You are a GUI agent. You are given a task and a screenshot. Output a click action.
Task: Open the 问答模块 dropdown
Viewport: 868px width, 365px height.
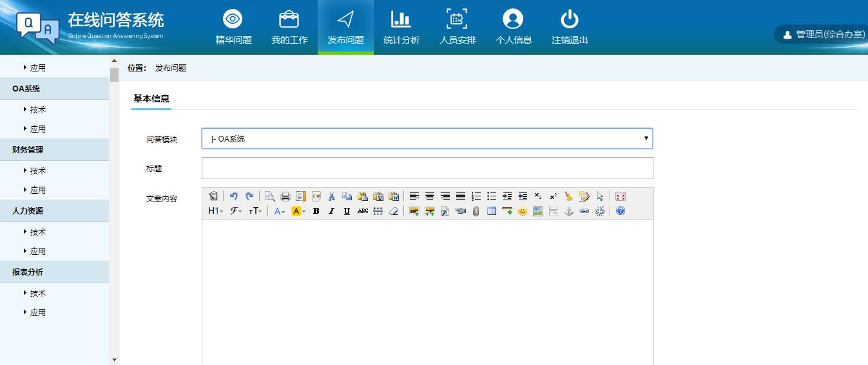pyautogui.click(x=427, y=138)
